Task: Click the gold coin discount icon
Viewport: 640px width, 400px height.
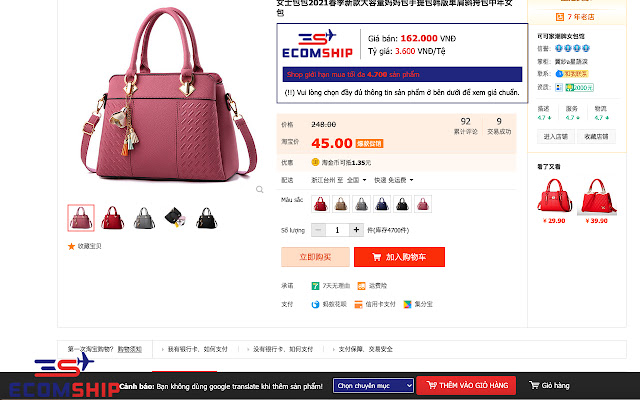Action: pos(315,162)
